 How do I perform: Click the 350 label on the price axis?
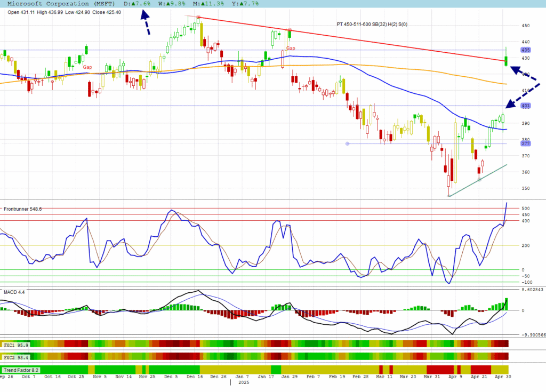coord(525,188)
